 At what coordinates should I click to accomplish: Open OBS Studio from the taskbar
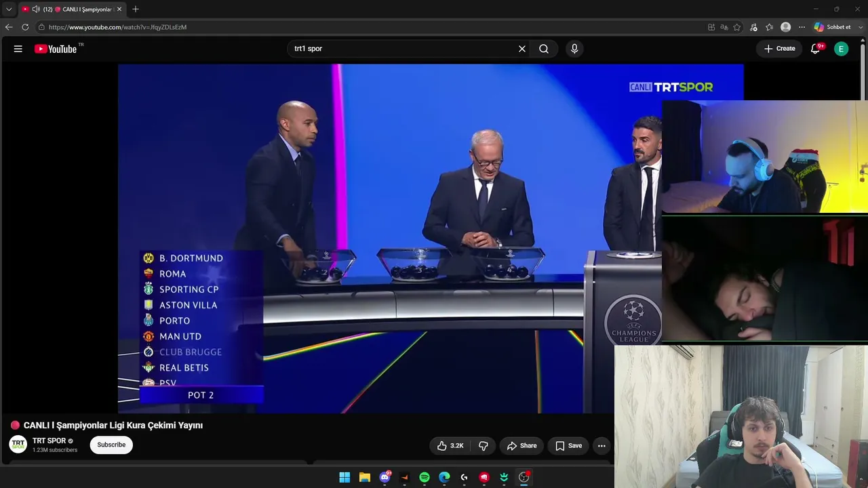point(524,477)
